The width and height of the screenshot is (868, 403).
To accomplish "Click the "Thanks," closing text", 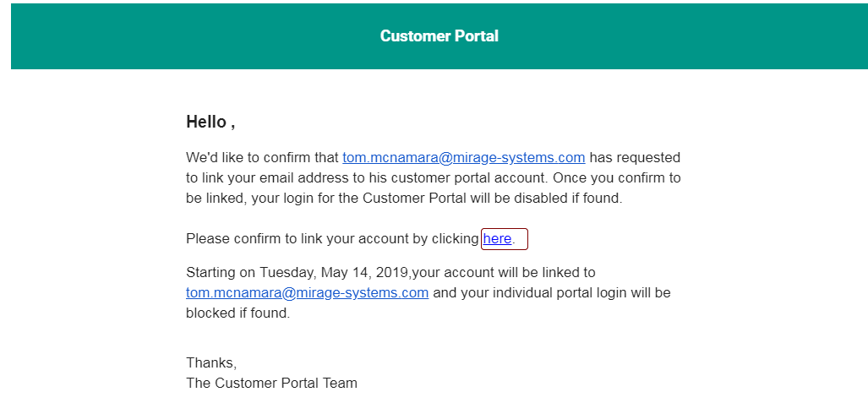I will (x=211, y=362).
